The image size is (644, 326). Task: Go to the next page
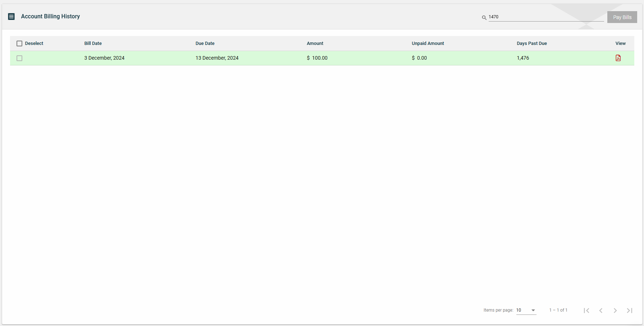[x=615, y=310]
